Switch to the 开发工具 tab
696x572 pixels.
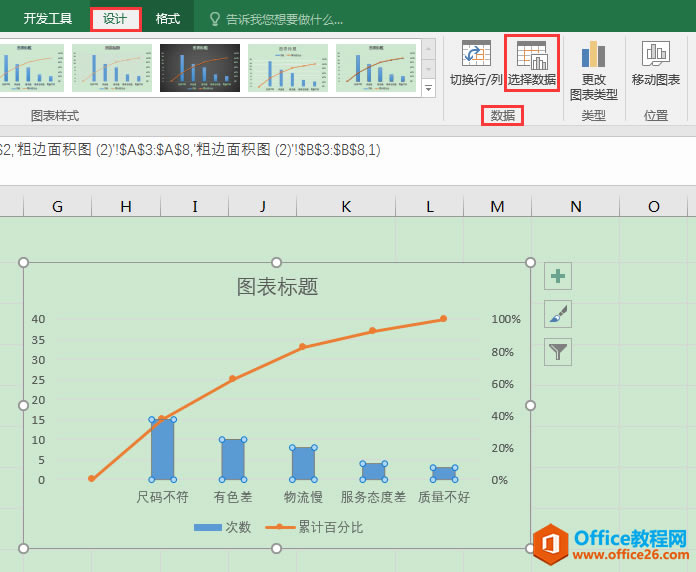[x=47, y=19]
